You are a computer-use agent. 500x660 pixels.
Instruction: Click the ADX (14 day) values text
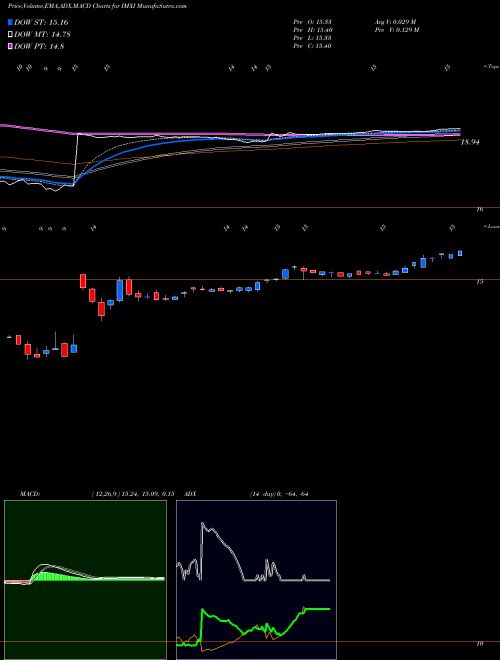point(279,494)
